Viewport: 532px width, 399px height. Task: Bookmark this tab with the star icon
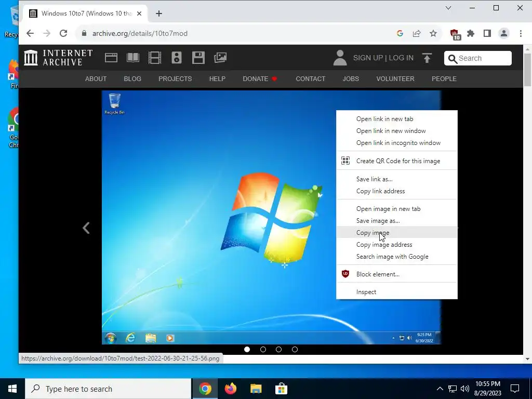(433, 33)
